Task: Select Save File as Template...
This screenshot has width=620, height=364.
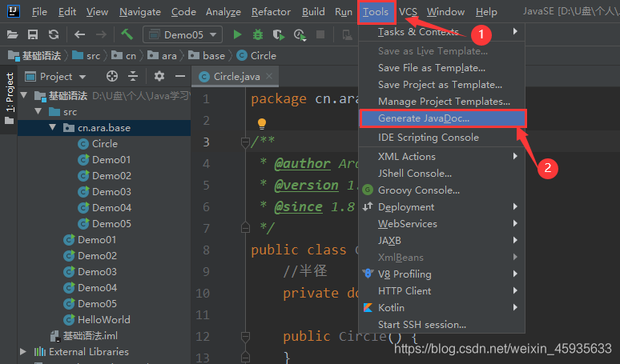Action: click(x=441, y=68)
